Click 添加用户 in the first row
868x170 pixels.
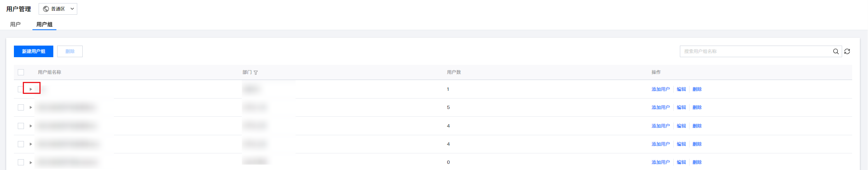pyautogui.click(x=661, y=89)
